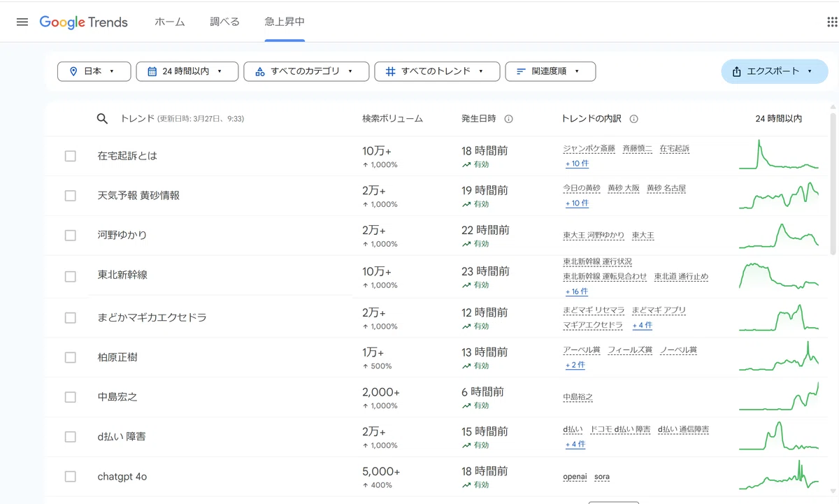Open the エクスポート export dropdown

coord(775,71)
